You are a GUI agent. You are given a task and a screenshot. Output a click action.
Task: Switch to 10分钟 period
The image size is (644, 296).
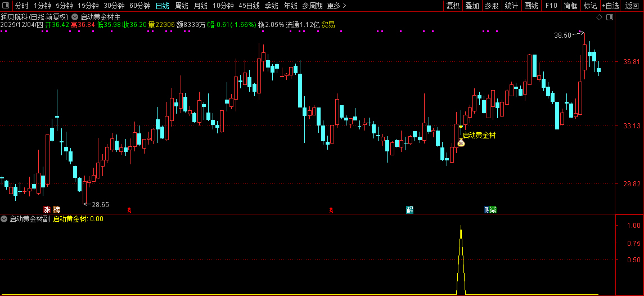click(223, 6)
